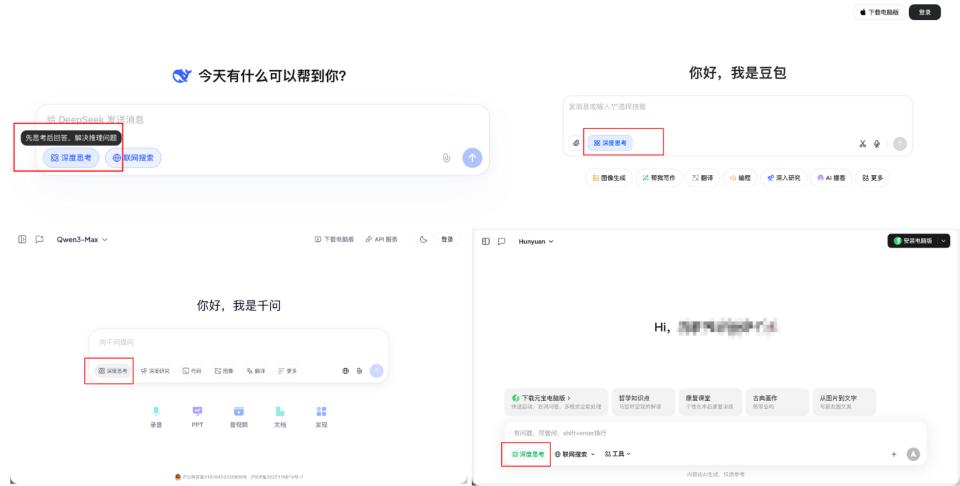Viewport: 960px width, 486px height.
Task: Open the Qwen3-Max model dropdown
Action: 82,239
